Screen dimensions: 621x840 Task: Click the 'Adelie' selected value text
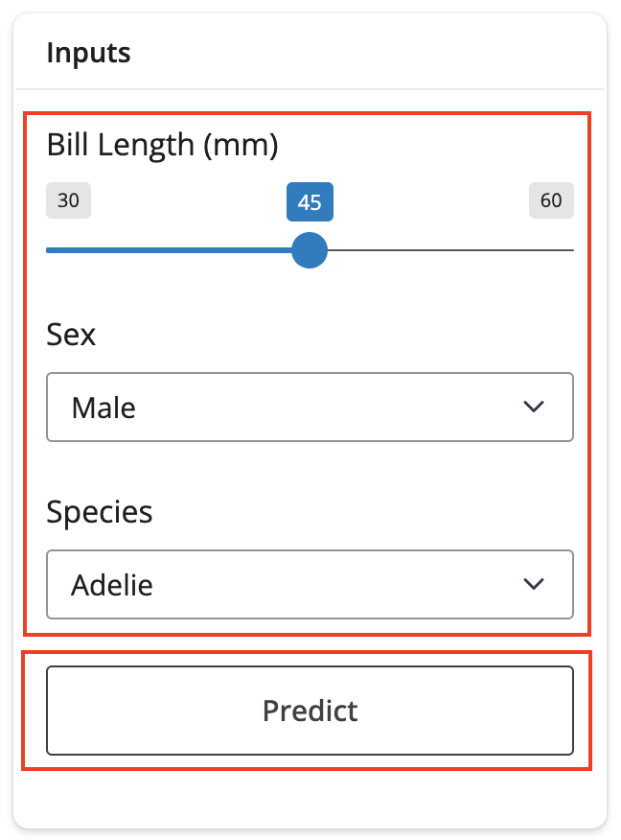tap(111, 584)
